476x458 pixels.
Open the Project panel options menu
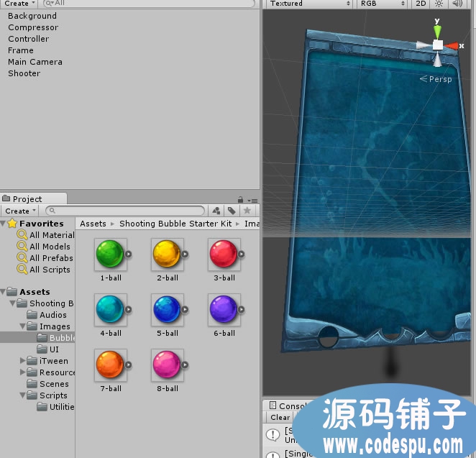[x=252, y=201]
